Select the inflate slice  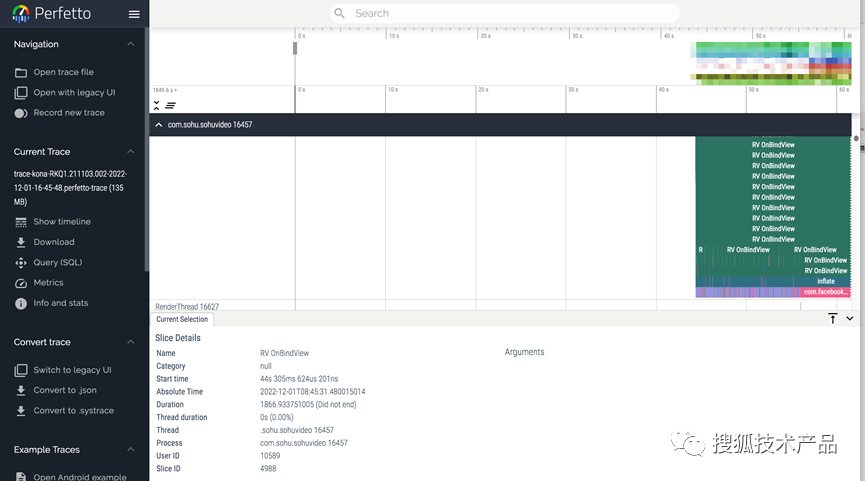[826, 281]
